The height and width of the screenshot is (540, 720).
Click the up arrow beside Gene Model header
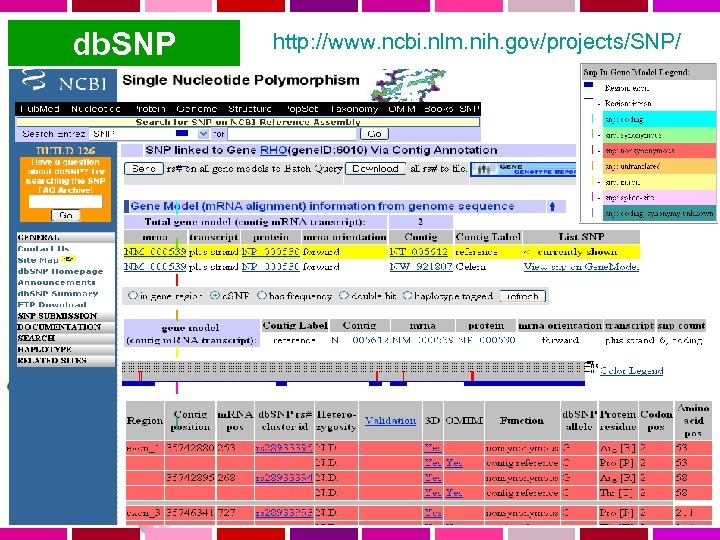(x=552, y=207)
